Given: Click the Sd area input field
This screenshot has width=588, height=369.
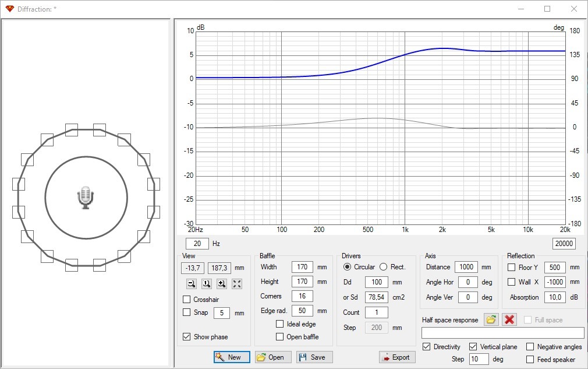Looking at the screenshot, I should pyautogui.click(x=377, y=297).
